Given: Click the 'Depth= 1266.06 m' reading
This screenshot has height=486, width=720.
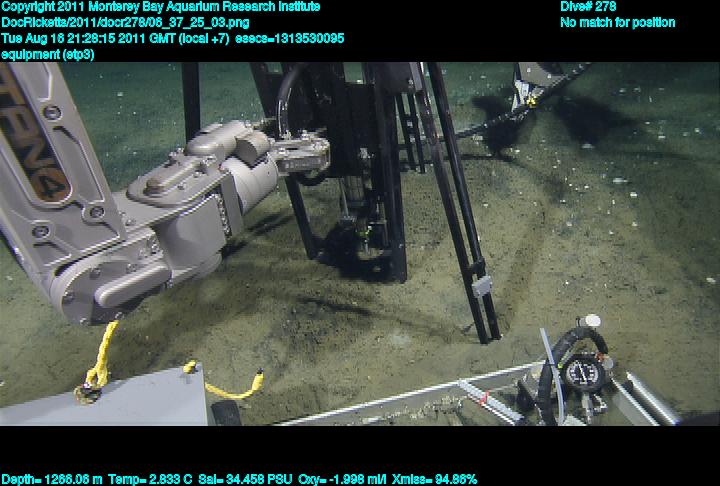Looking at the screenshot, I should pos(52,480).
